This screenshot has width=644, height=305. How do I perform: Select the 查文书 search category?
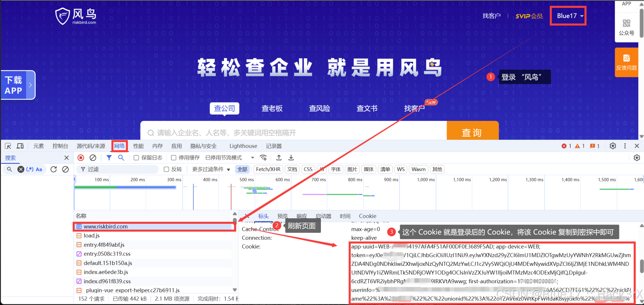[367, 109]
